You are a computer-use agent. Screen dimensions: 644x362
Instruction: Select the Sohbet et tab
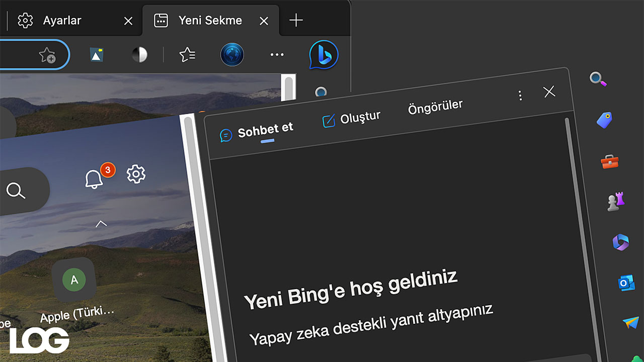(257, 132)
